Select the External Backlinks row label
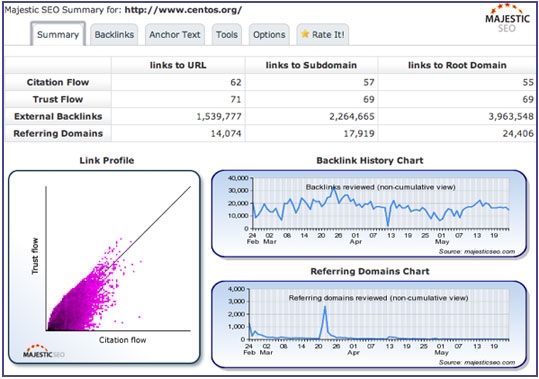Image resolution: width=539 pixels, height=379 pixels. (58, 116)
